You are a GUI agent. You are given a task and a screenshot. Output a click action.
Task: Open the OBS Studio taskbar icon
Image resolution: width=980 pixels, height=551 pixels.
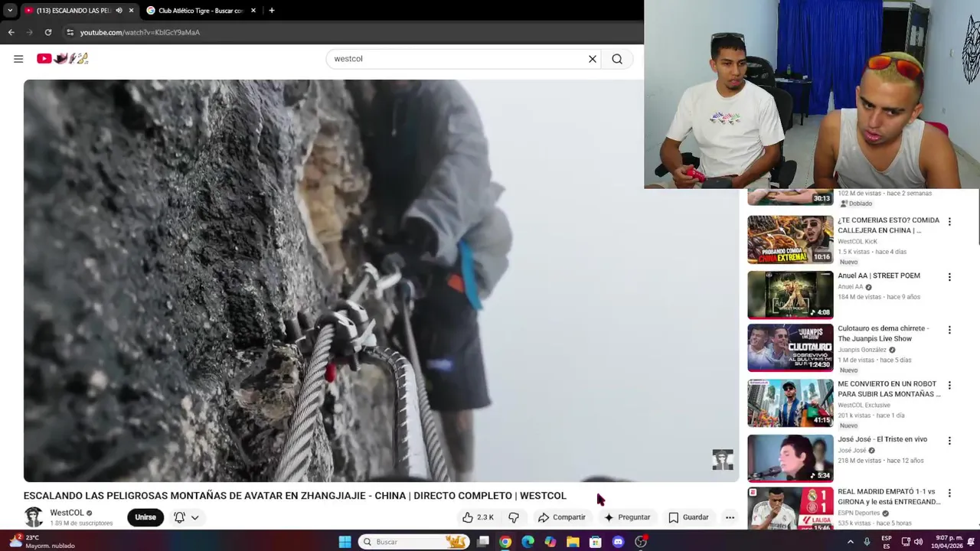(x=641, y=542)
